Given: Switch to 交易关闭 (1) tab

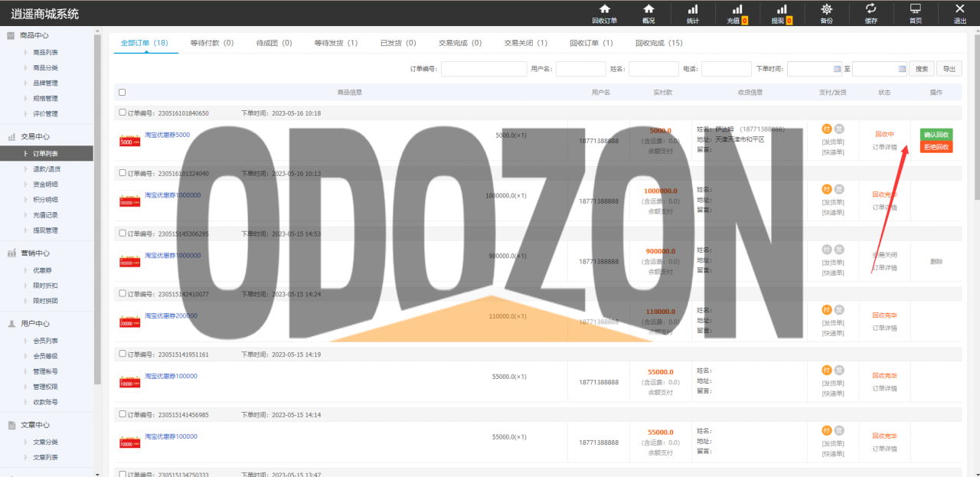Looking at the screenshot, I should 526,43.
